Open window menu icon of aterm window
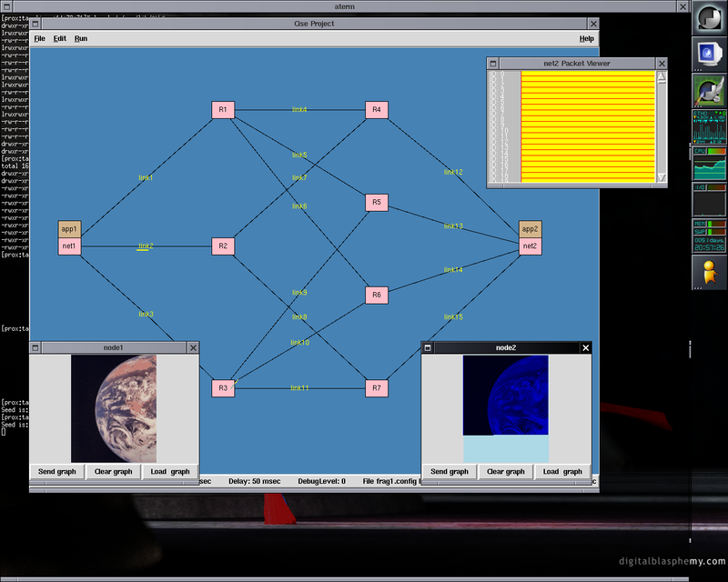 pyautogui.click(x=6, y=6)
